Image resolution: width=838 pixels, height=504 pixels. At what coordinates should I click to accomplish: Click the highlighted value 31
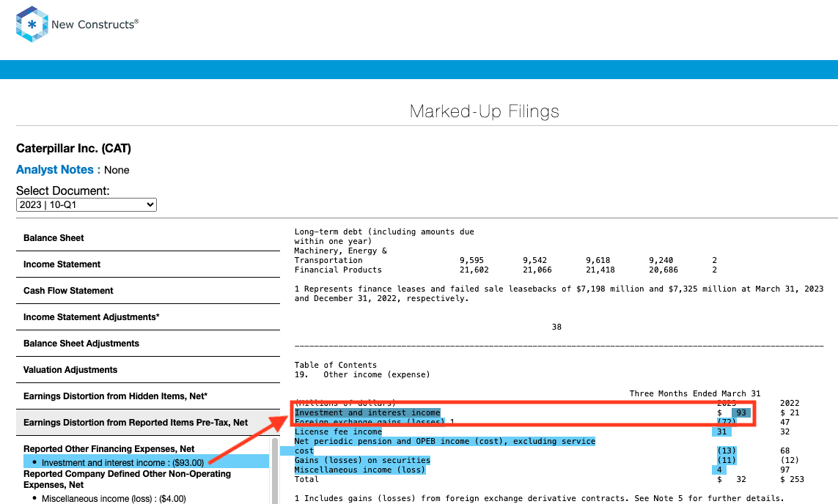(721, 432)
